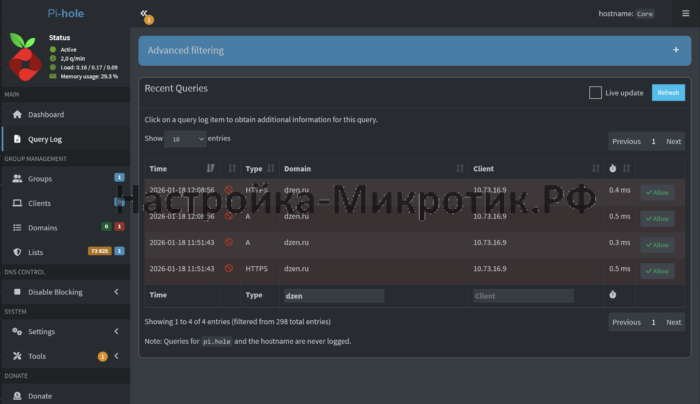Expand the Tools submenu chevron

(x=117, y=356)
